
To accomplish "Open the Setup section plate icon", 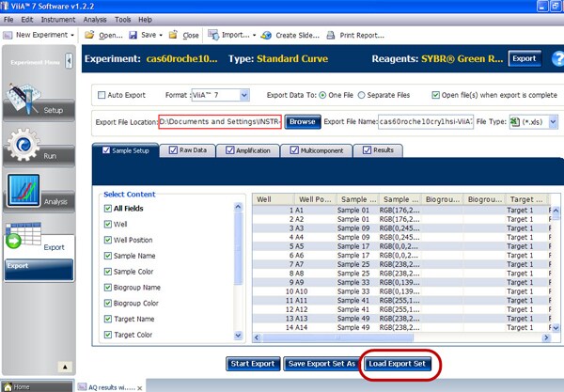I will click(23, 98).
